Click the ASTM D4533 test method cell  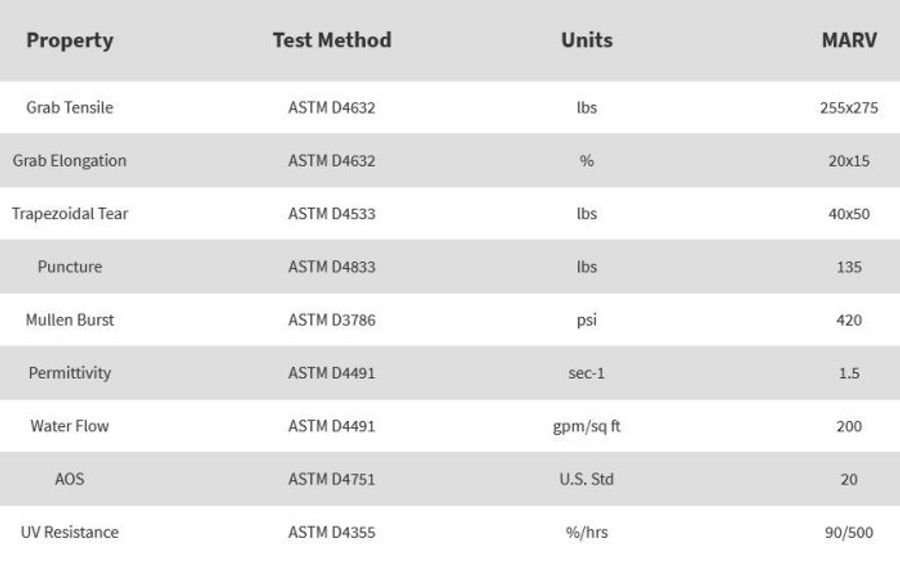[x=331, y=214]
